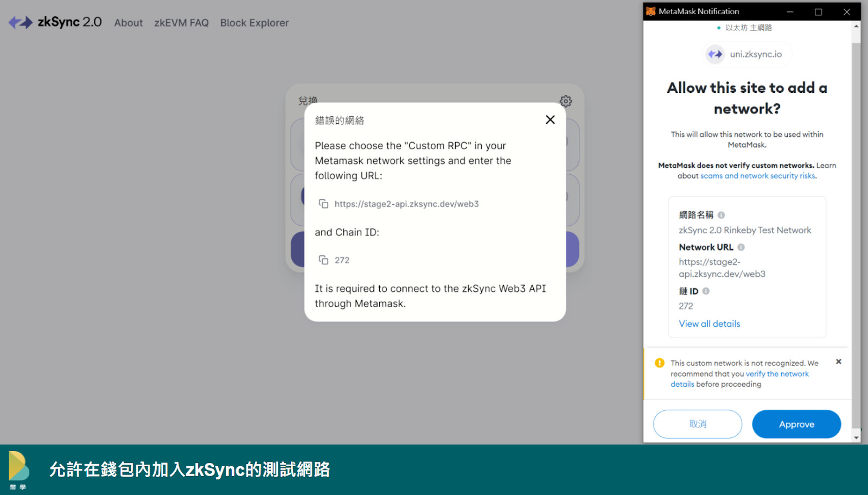The width and height of the screenshot is (868, 495).
Task: Select the https://stage2-api.zksync.dev/web3 text
Action: pos(406,204)
